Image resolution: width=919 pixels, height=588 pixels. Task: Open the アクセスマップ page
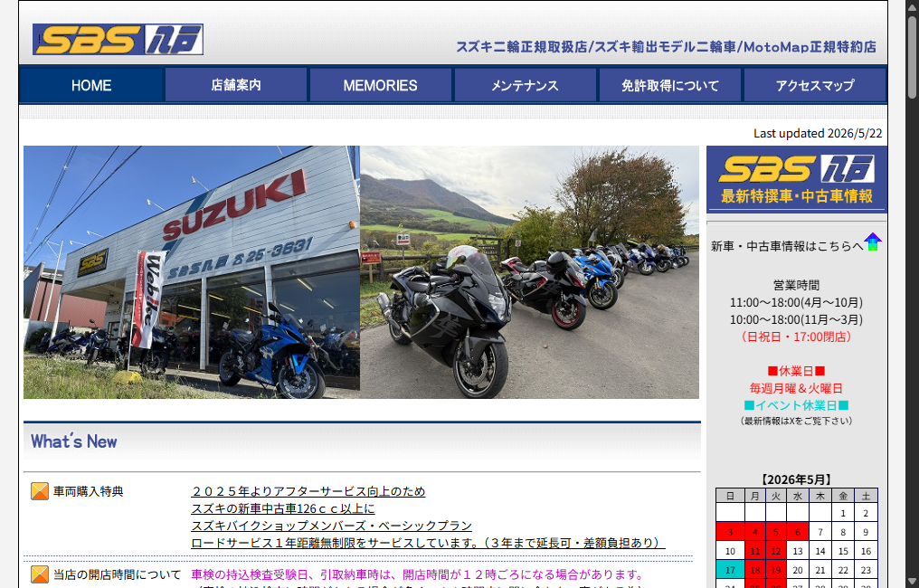[815, 86]
